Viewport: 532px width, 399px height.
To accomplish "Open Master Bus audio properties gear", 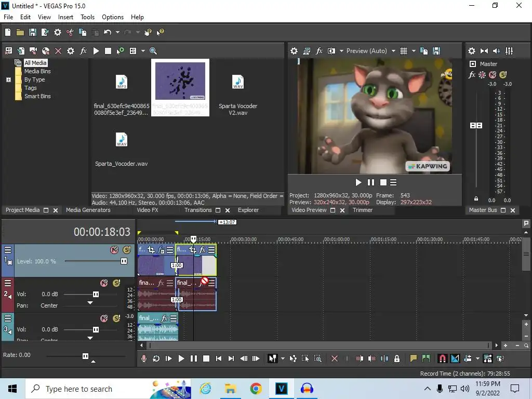I will 472,51.
